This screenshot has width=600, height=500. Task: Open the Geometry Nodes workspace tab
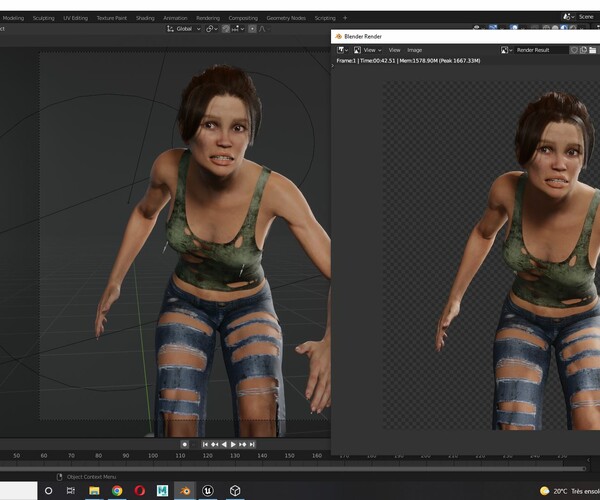pos(286,18)
